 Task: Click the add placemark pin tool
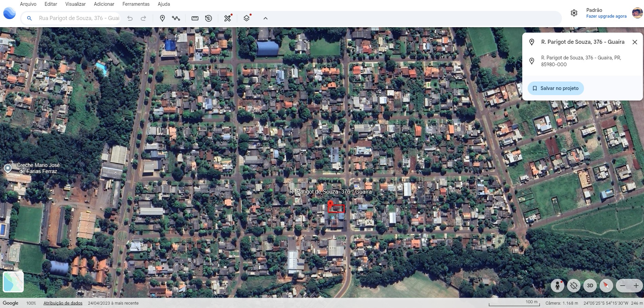[162, 18]
